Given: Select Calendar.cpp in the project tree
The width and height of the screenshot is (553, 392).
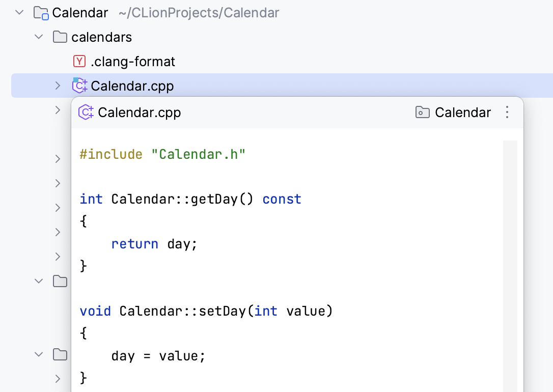Looking at the screenshot, I should [132, 86].
